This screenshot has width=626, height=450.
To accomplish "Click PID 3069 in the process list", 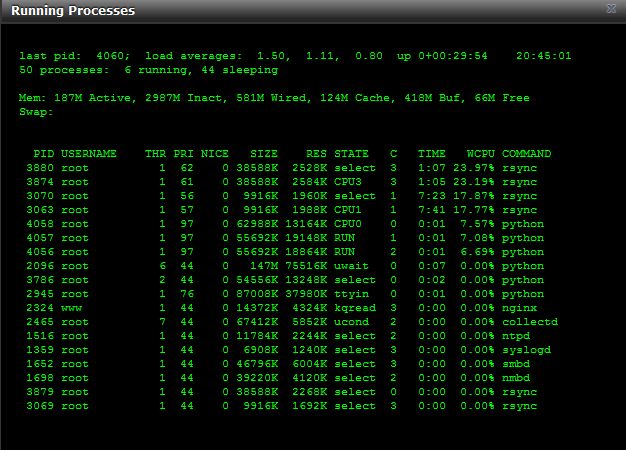I will tap(40, 405).
